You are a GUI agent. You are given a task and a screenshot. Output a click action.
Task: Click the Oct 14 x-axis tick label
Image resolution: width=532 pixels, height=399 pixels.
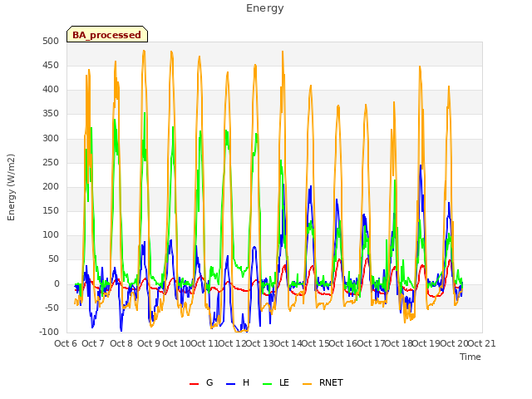click(288, 343)
